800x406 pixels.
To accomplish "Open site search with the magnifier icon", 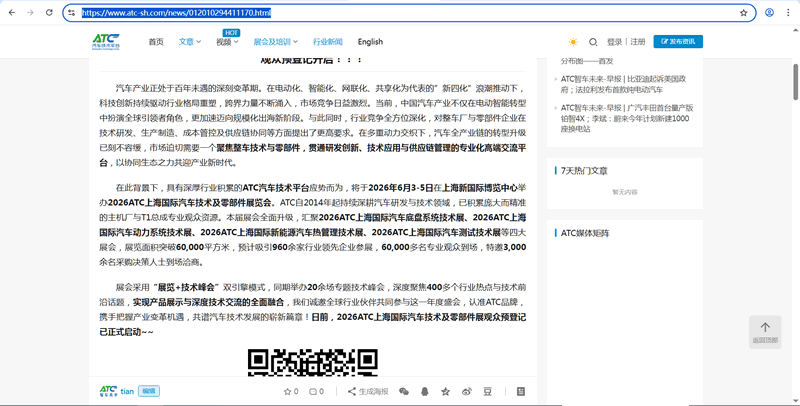I will point(593,42).
